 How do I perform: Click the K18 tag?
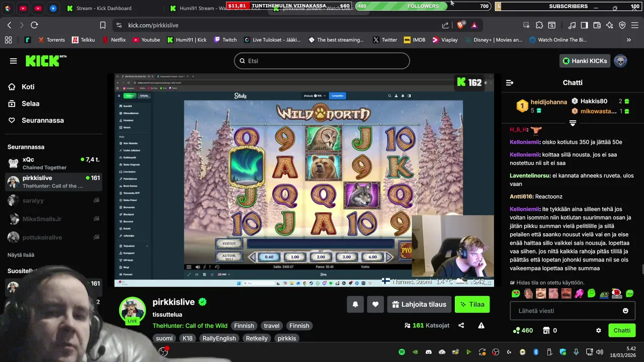(x=188, y=338)
